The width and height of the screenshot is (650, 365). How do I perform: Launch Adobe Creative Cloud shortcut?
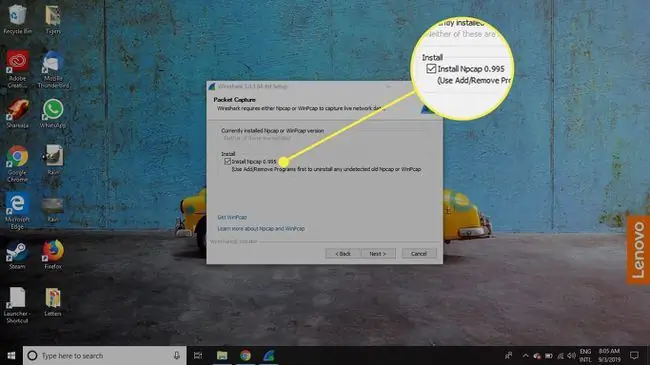17,68
